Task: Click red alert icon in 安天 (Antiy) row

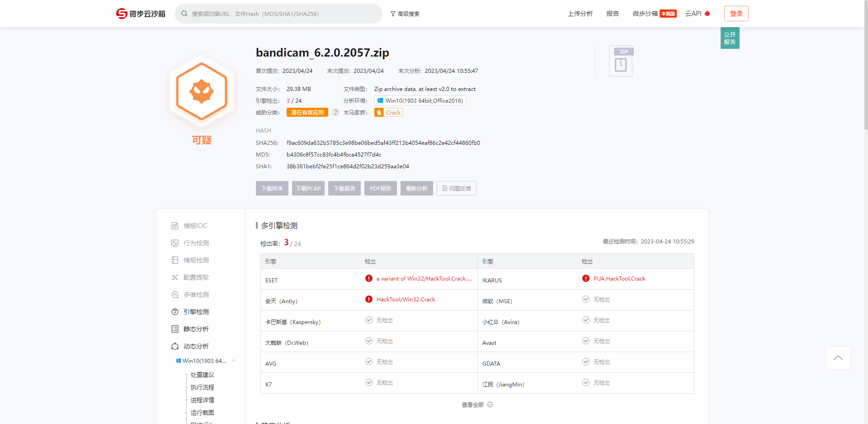Action: 369,299
